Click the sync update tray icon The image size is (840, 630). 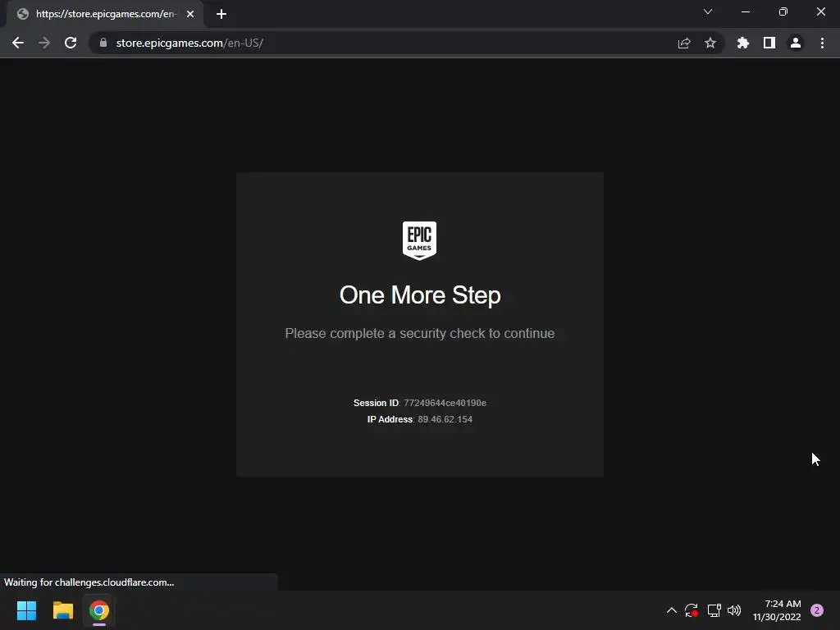coord(691,610)
